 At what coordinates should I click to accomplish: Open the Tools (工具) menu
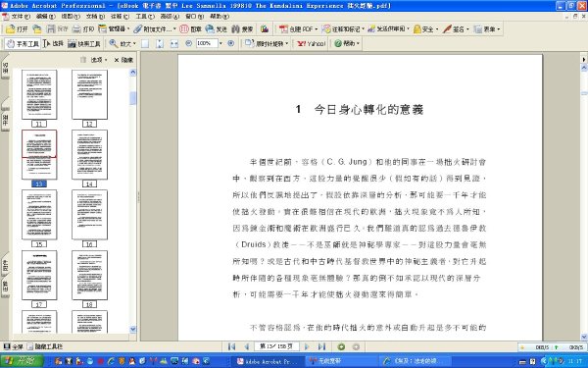pos(144,17)
